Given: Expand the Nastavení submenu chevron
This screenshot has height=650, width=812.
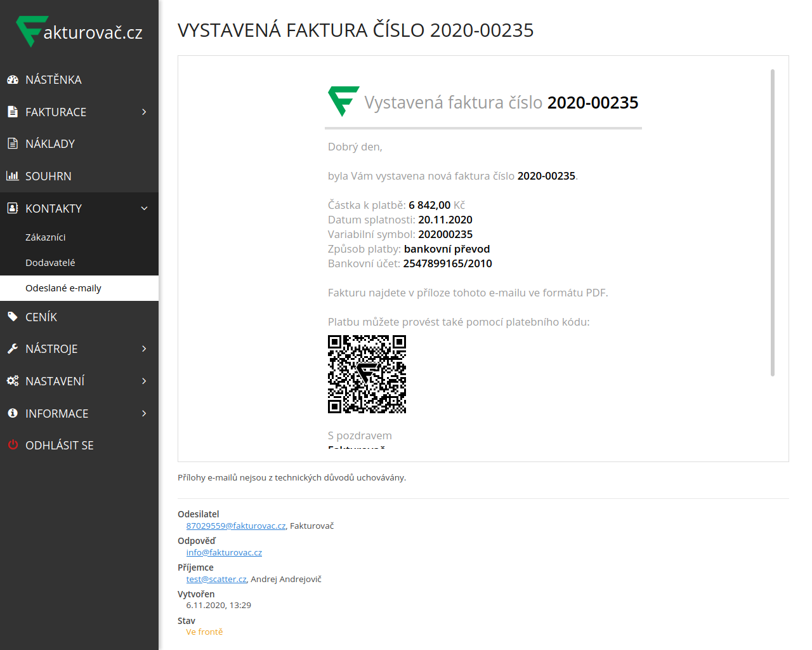Looking at the screenshot, I should click(x=144, y=381).
